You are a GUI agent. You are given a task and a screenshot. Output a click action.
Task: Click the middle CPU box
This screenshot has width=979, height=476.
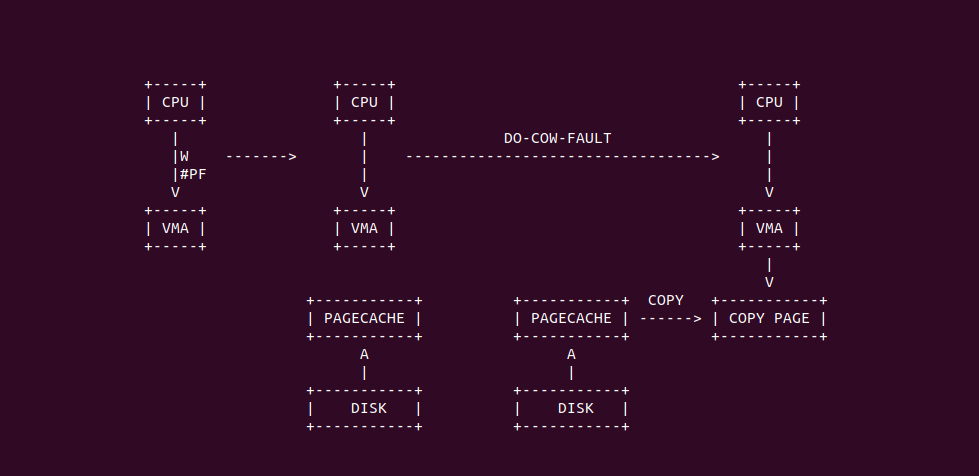tap(364, 102)
